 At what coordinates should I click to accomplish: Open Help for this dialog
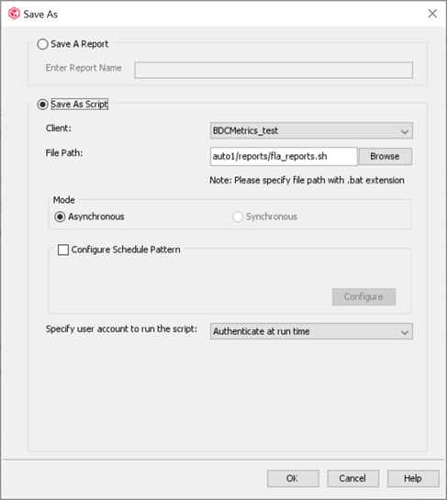[x=413, y=478]
